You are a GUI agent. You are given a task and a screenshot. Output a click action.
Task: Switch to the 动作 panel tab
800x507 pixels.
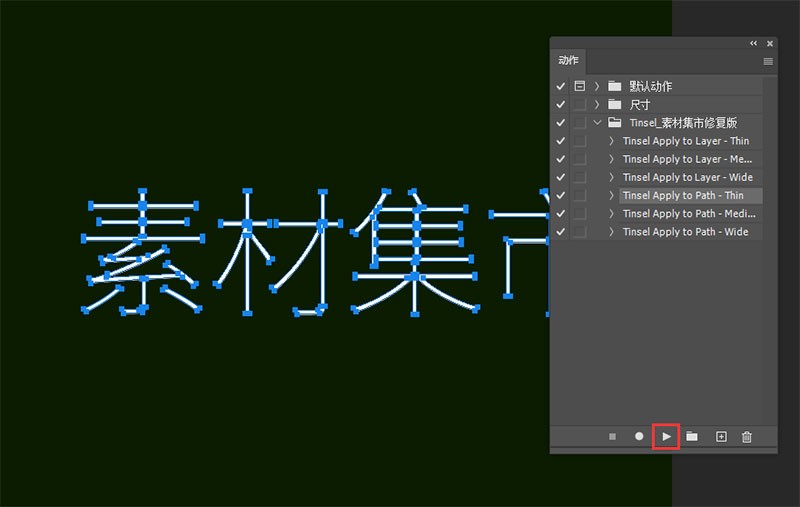pyautogui.click(x=569, y=60)
